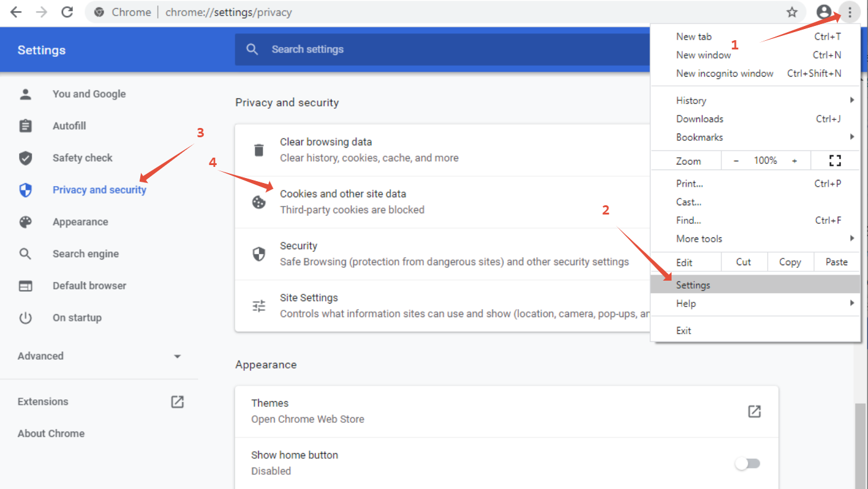868x489 pixels.
Task: Toggle the Show home button switch
Action: [x=748, y=463]
